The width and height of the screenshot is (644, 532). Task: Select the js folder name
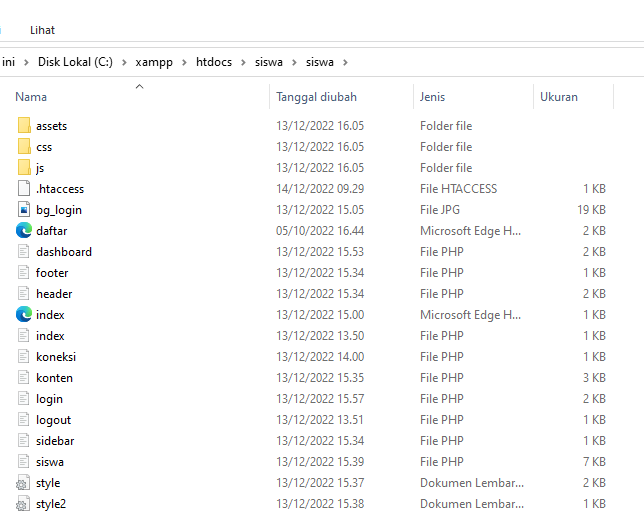pyautogui.click(x=40, y=168)
